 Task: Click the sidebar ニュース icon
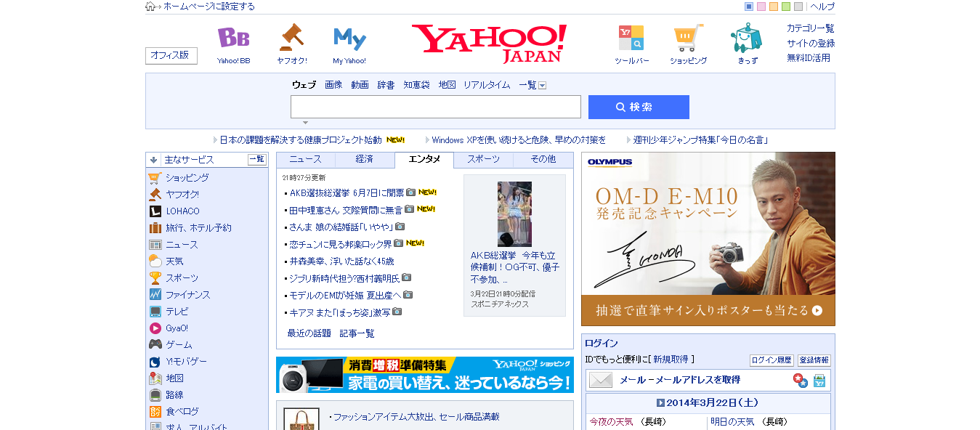click(x=155, y=245)
